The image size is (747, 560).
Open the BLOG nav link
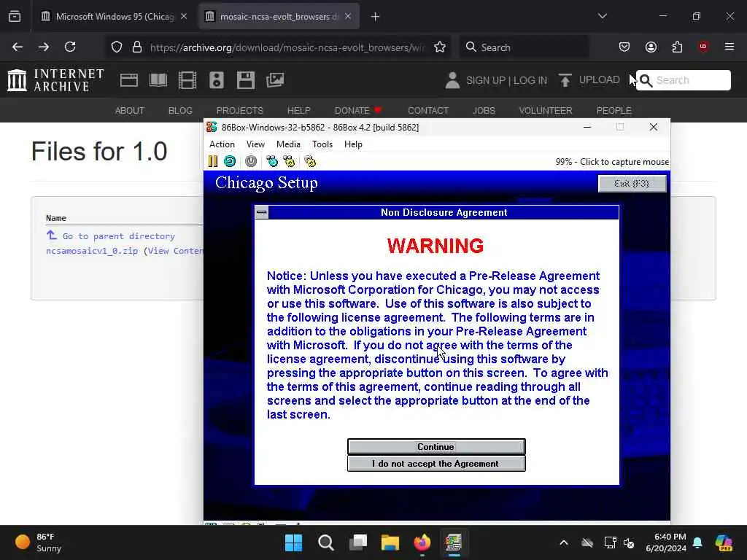click(x=181, y=111)
